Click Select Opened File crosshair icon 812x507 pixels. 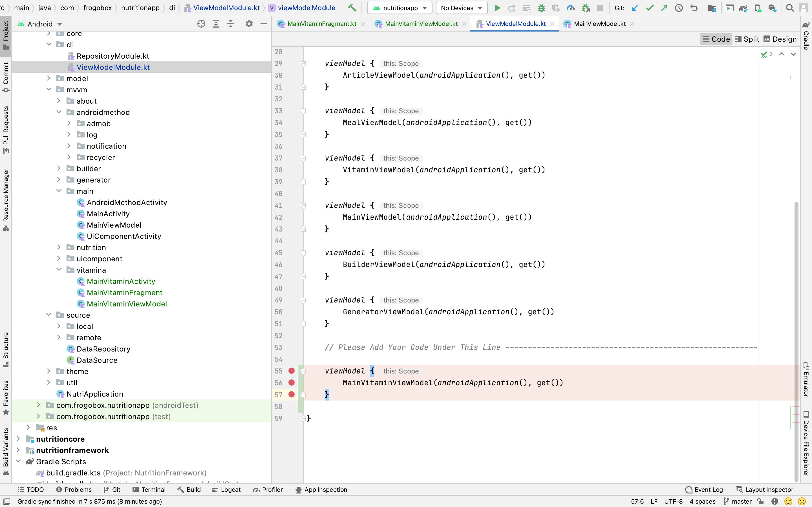[x=201, y=24]
